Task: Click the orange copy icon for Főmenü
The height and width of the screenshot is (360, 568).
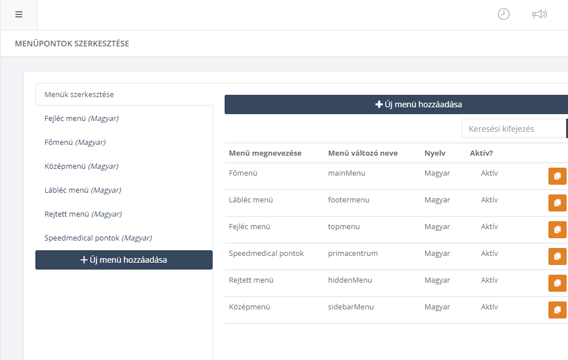Action: click(557, 176)
